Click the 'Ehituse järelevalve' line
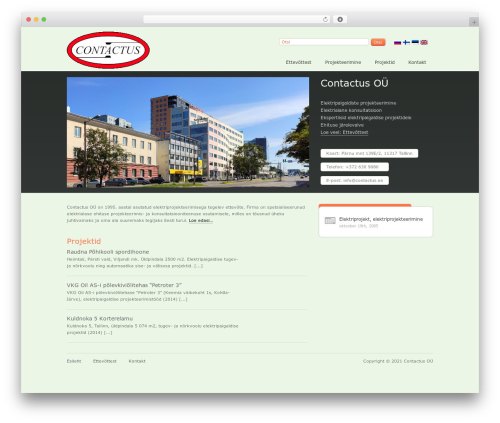Screen dimensions: 500x423 click(x=342, y=125)
